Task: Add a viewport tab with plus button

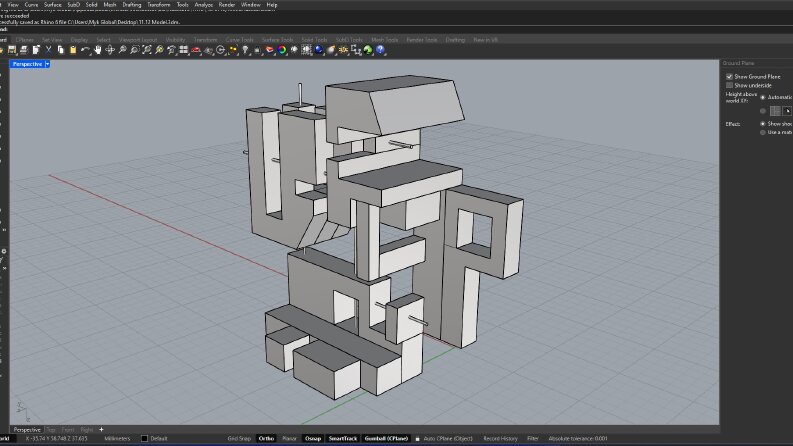Action: (x=101, y=429)
